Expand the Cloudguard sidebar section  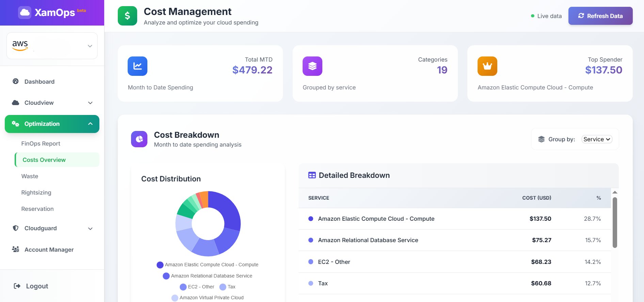tap(52, 228)
